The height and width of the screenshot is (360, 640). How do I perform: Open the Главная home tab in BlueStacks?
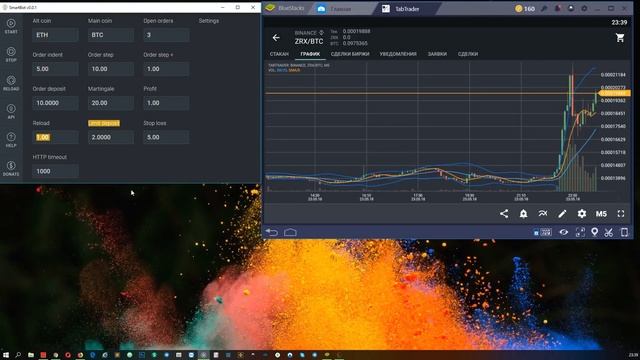(340, 9)
